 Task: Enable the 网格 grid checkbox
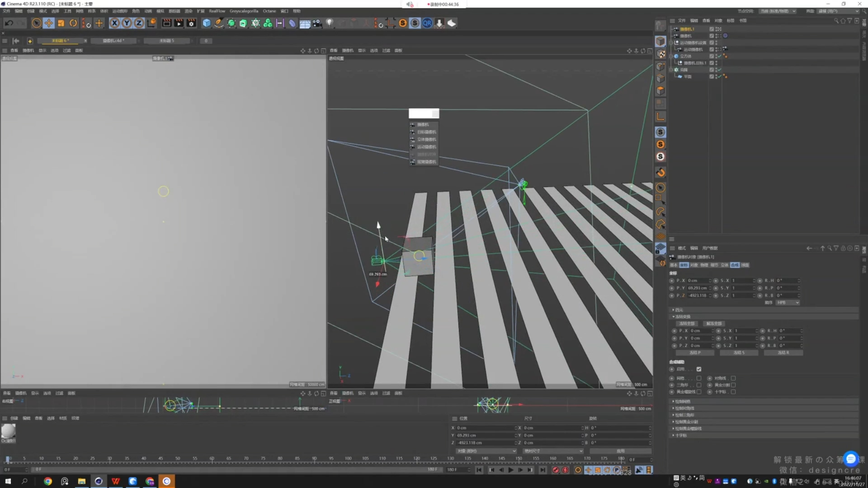pyautogui.click(x=699, y=378)
